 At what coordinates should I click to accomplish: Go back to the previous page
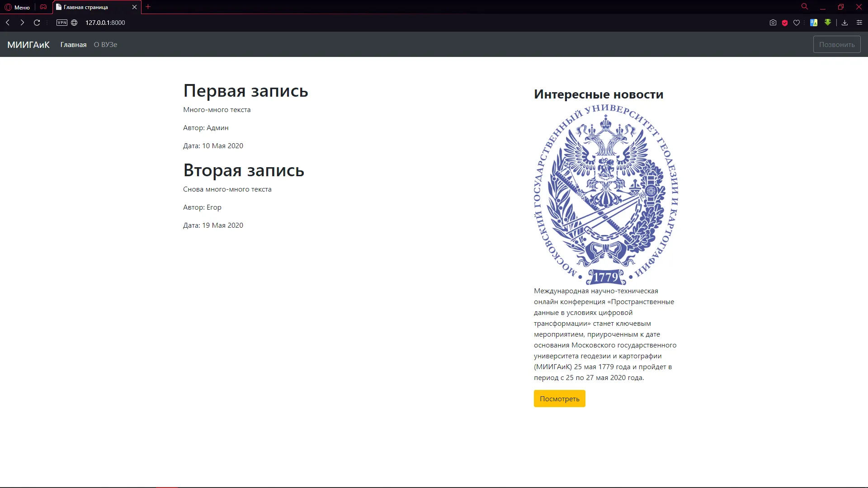click(x=8, y=23)
